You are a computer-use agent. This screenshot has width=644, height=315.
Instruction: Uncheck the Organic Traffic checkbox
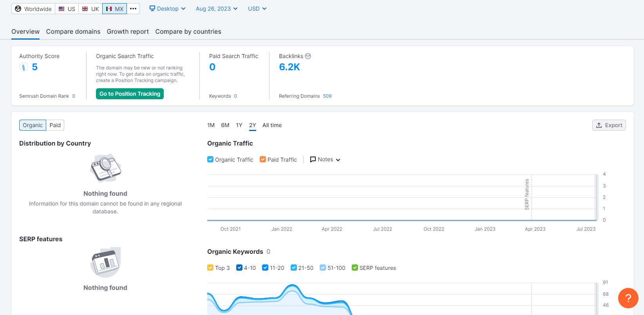(x=210, y=159)
